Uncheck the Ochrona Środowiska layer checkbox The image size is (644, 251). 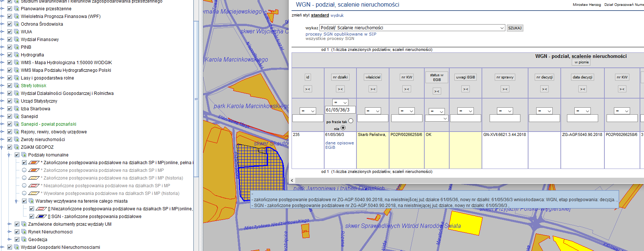pos(10,24)
